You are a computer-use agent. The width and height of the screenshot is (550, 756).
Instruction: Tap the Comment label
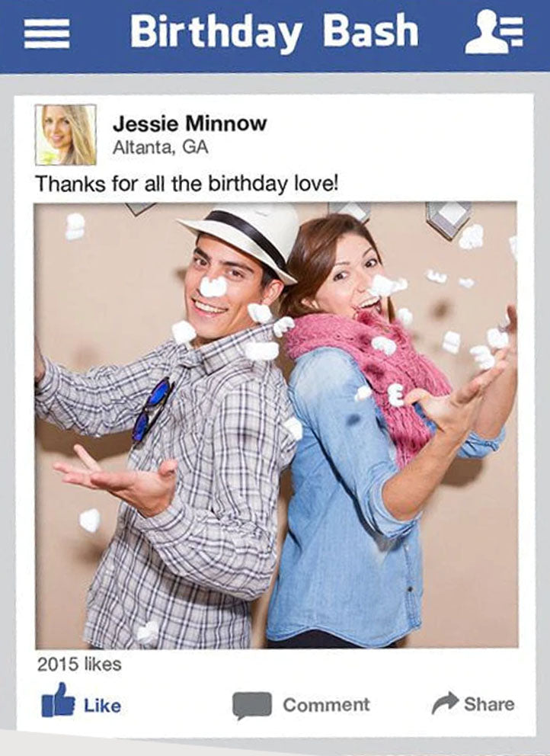(x=326, y=705)
